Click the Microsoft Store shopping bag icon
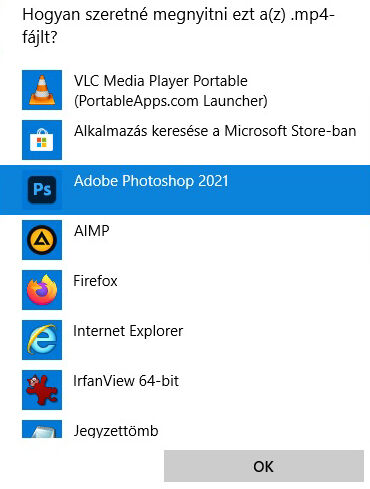Viewport: 370px width, 489px height. (x=42, y=140)
